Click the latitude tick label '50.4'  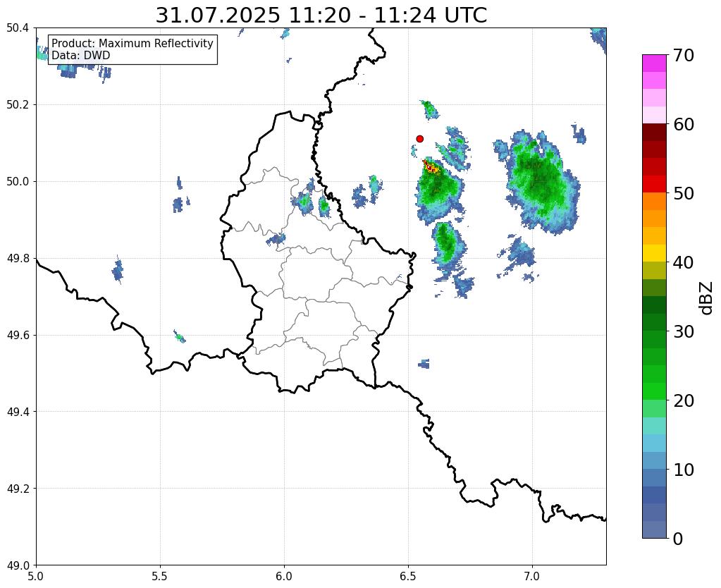tap(18, 28)
